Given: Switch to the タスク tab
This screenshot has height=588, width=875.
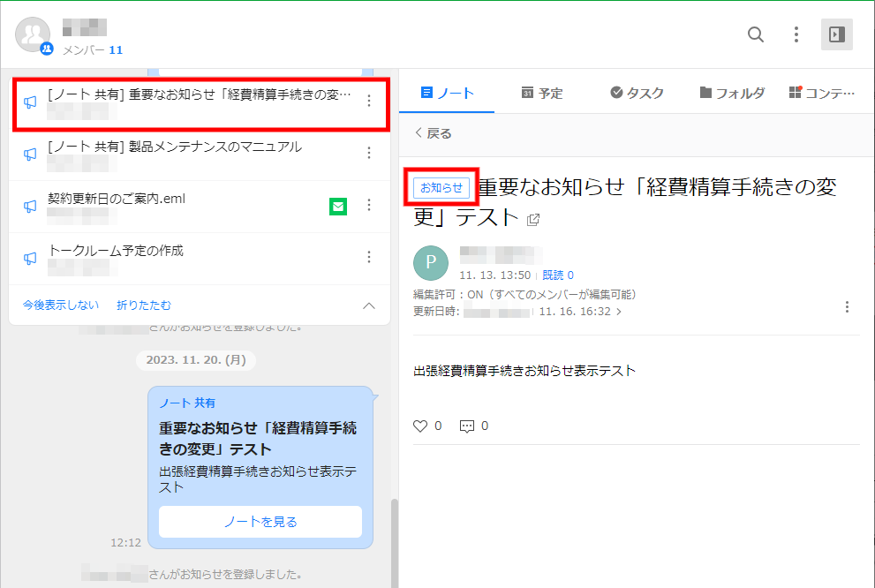Looking at the screenshot, I should point(637,93).
